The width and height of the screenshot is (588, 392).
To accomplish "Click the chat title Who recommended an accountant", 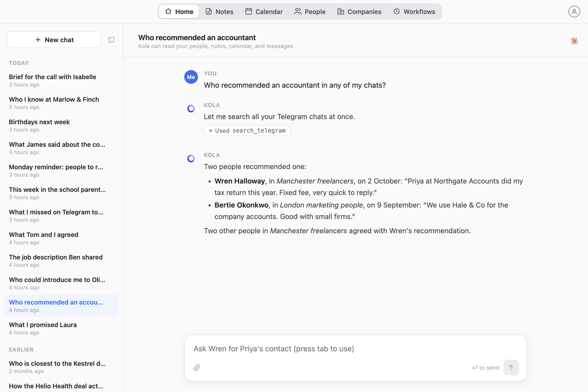I will click(197, 38).
